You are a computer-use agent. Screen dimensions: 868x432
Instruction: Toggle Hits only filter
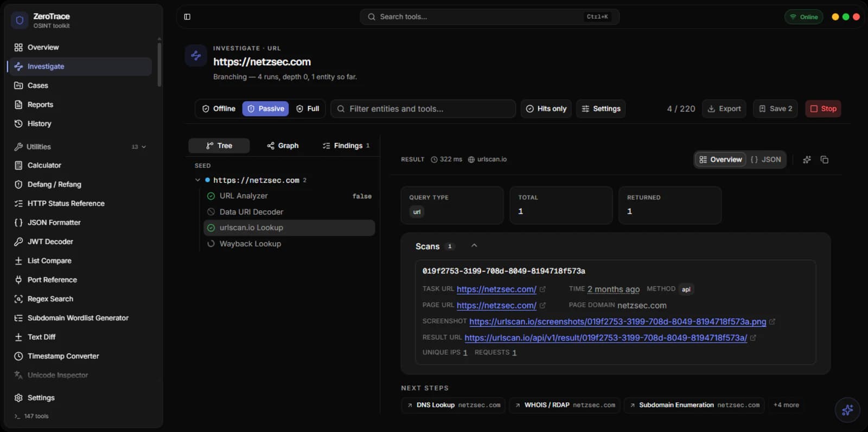click(546, 108)
